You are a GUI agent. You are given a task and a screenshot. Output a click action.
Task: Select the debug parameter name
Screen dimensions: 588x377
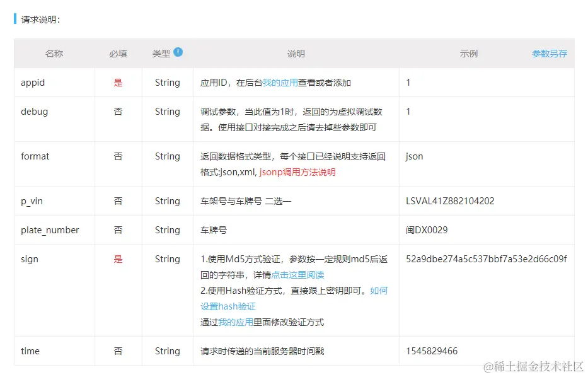tap(34, 112)
